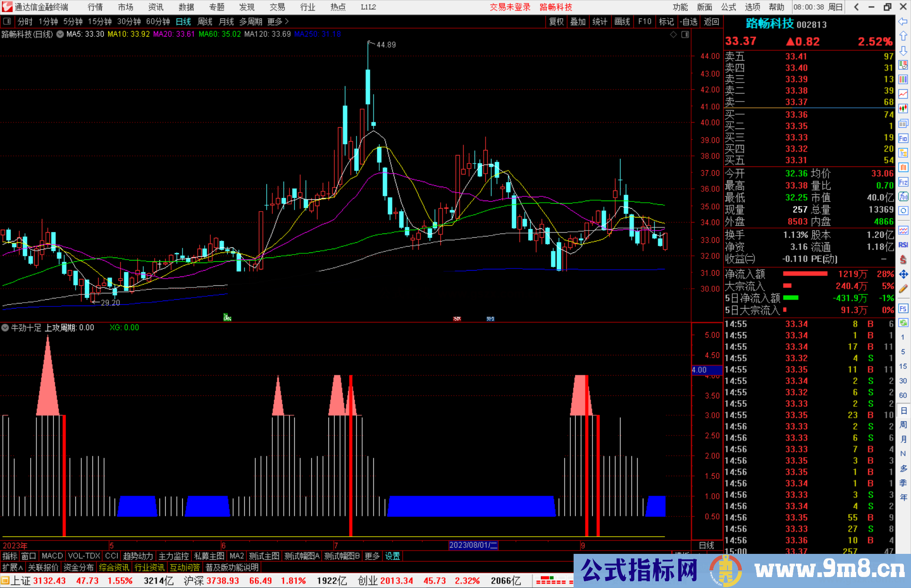
Task: Click the four-way move arrows icon
Action: coord(903,274)
